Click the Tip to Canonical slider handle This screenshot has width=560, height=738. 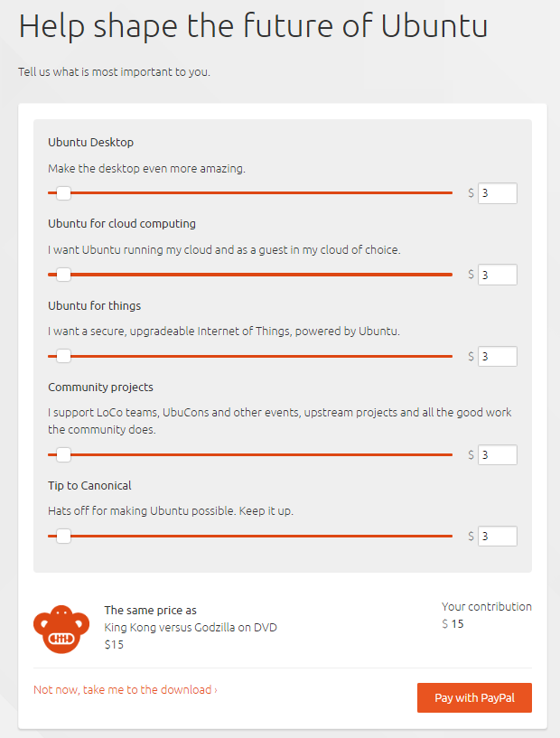[63, 537]
